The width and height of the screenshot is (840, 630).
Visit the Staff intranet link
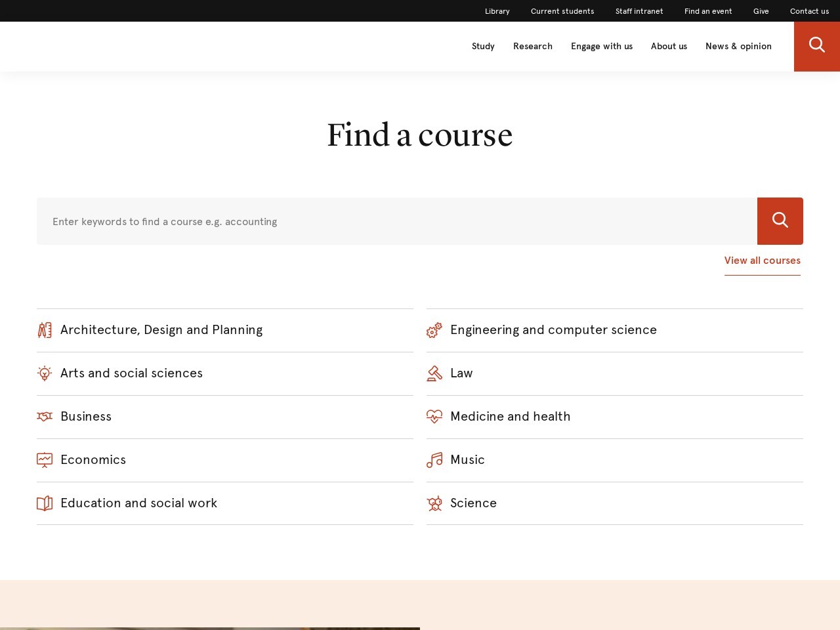(x=639, y=11)
